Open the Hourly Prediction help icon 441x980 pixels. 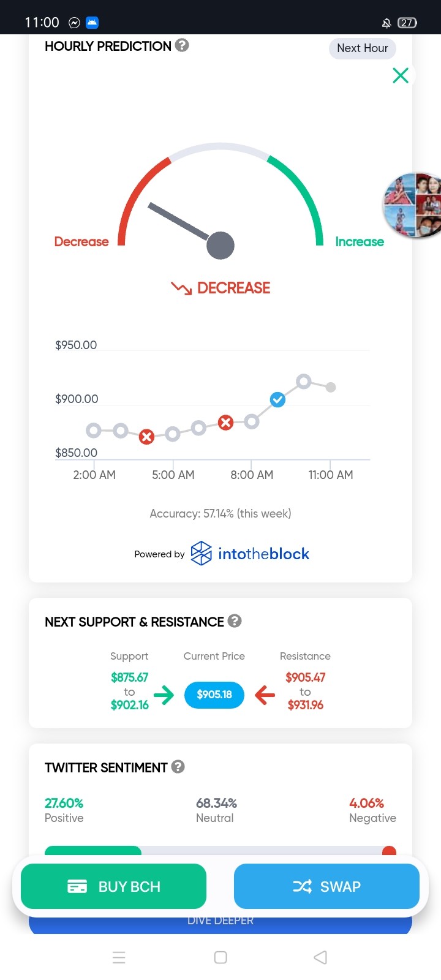click(182, 45)
